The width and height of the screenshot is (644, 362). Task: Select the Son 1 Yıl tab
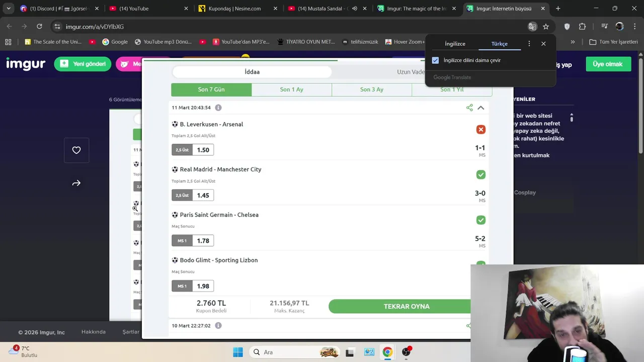pyautogui.click(x=452, y=89)
